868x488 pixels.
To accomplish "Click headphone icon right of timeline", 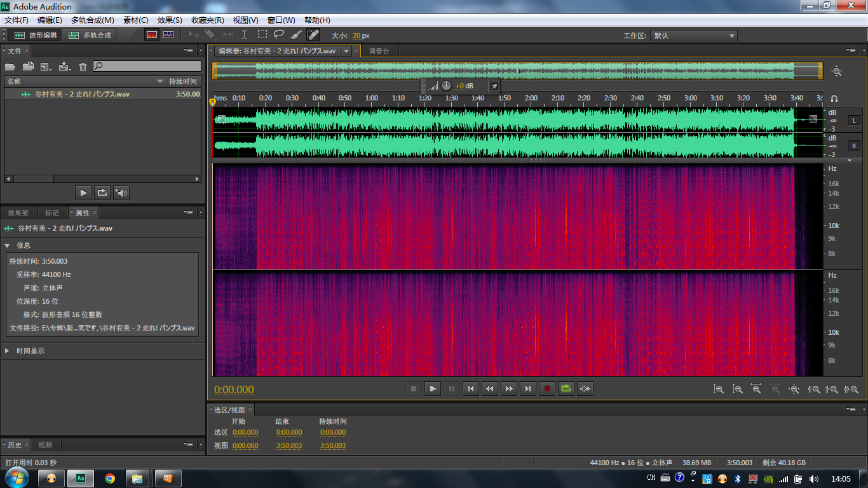I will (x=834, y=98).
